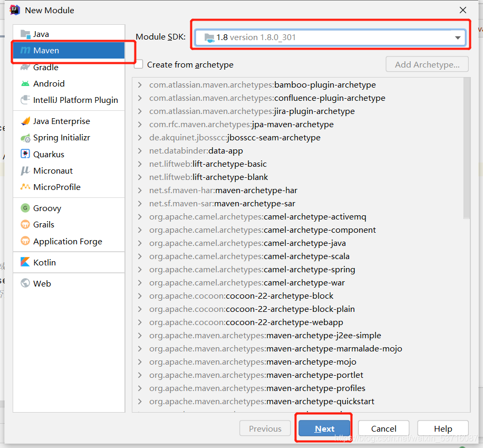Click the Gradle elephant icon
The width and height of the screenshot is (483, 448).
click(25, 67)
